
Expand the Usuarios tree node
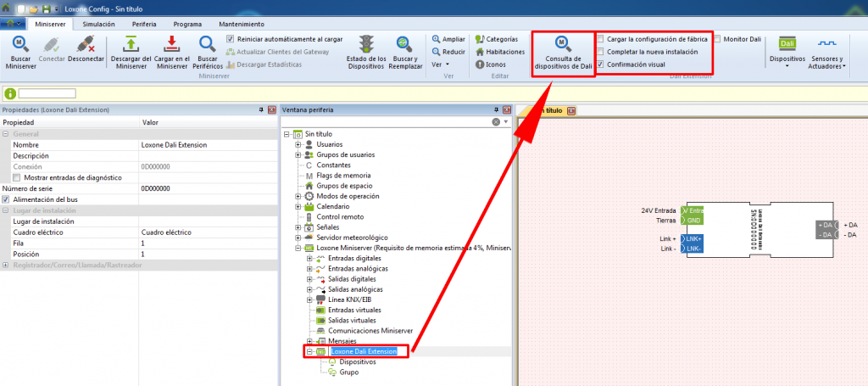pos(298,144)
